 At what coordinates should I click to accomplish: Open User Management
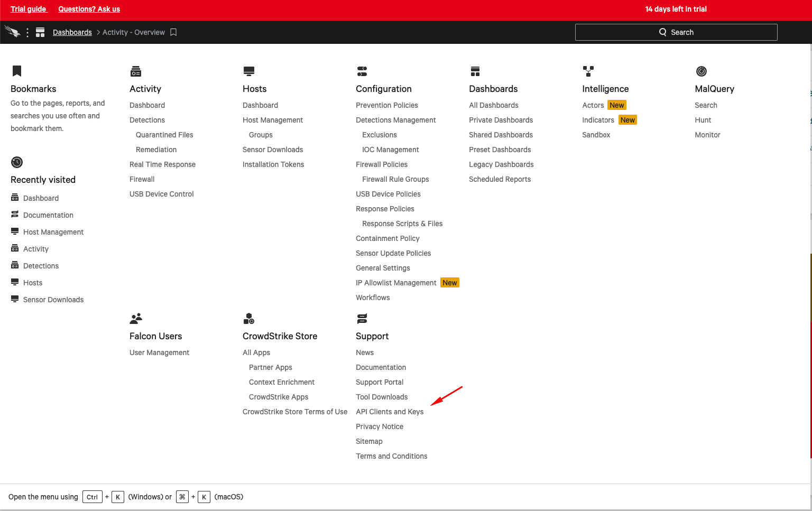pyautogui.click(x=159, y=352)
